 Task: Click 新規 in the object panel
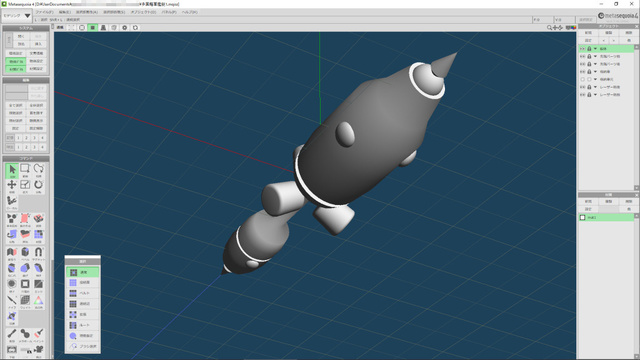click(x=588, y=33)
